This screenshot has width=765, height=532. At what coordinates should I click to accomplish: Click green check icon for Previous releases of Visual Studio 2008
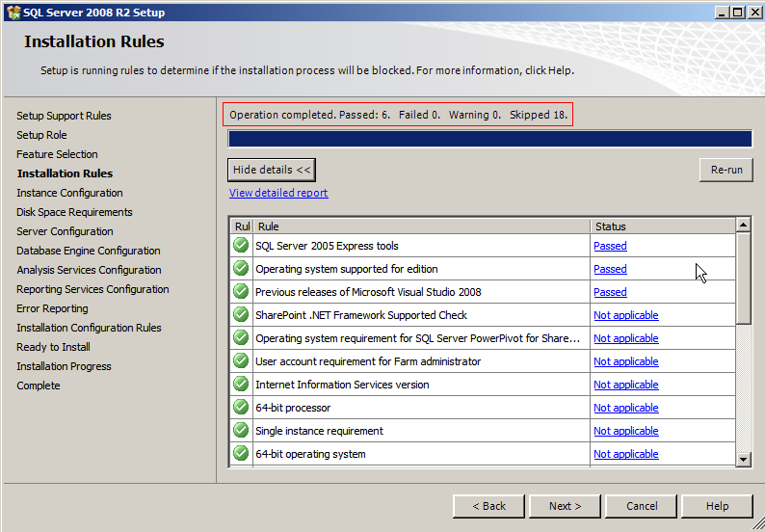click(241, 291)
